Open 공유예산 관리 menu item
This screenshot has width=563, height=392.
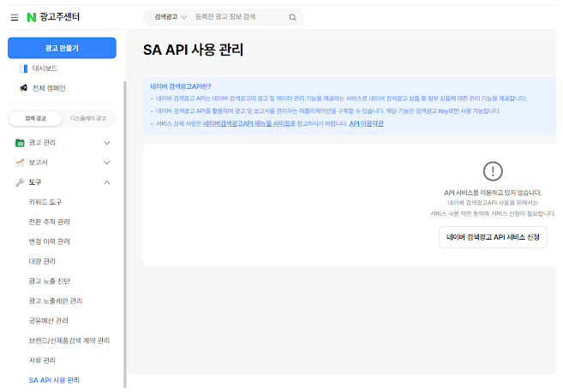click(x=49, y=320)
